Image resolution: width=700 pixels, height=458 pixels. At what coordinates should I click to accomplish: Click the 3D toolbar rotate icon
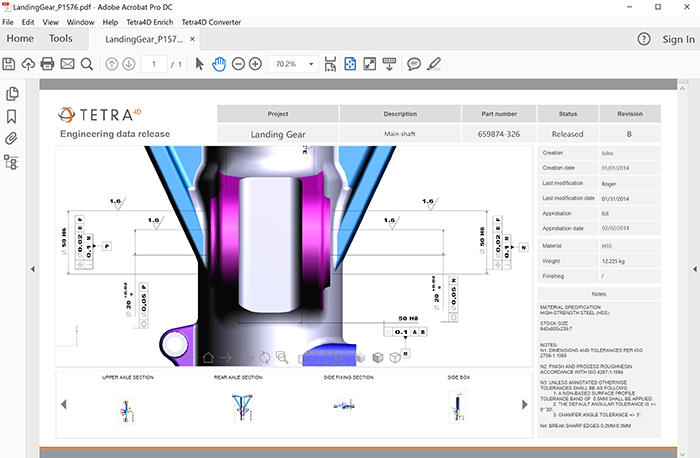pos(264,357)
